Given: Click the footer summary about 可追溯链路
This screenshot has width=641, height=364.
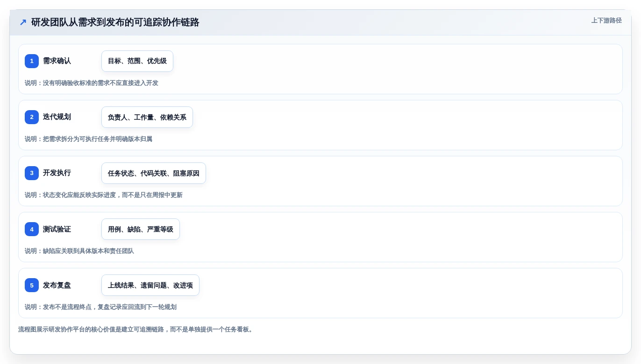Looking at the screenshot, I should click(136, 329).
